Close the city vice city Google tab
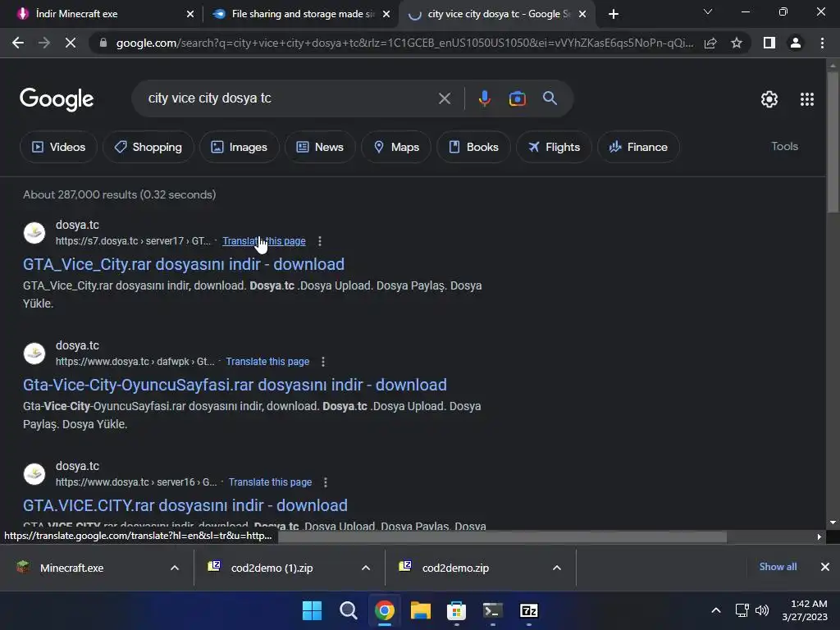This screenshot has width=840, height=630. (x=582, y=14)
